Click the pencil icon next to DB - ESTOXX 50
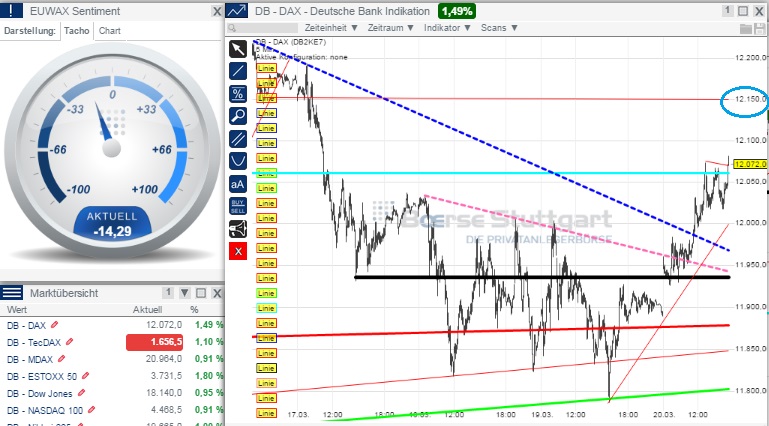This screenshot has height=426, width=769. click(85, 376)
